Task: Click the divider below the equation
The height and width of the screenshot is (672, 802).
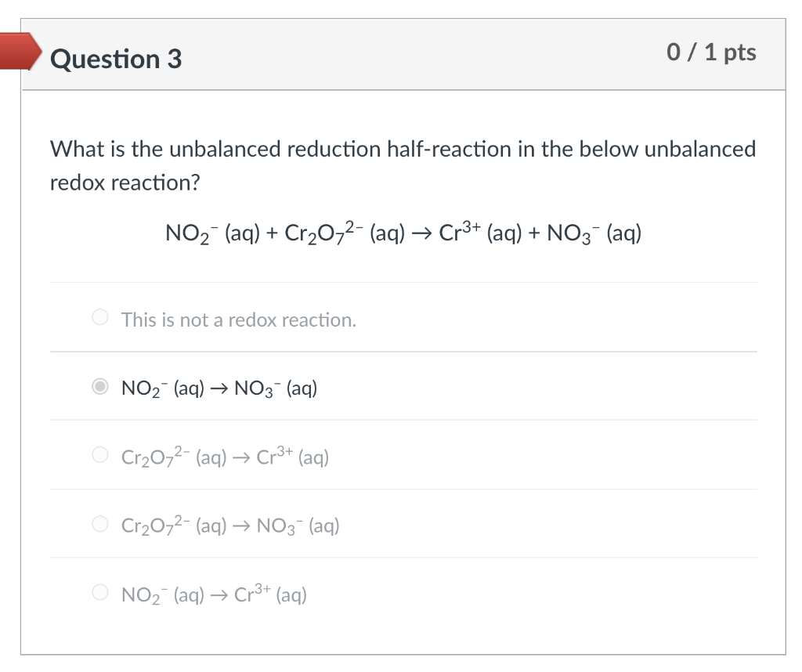Action: click(403, 282)
